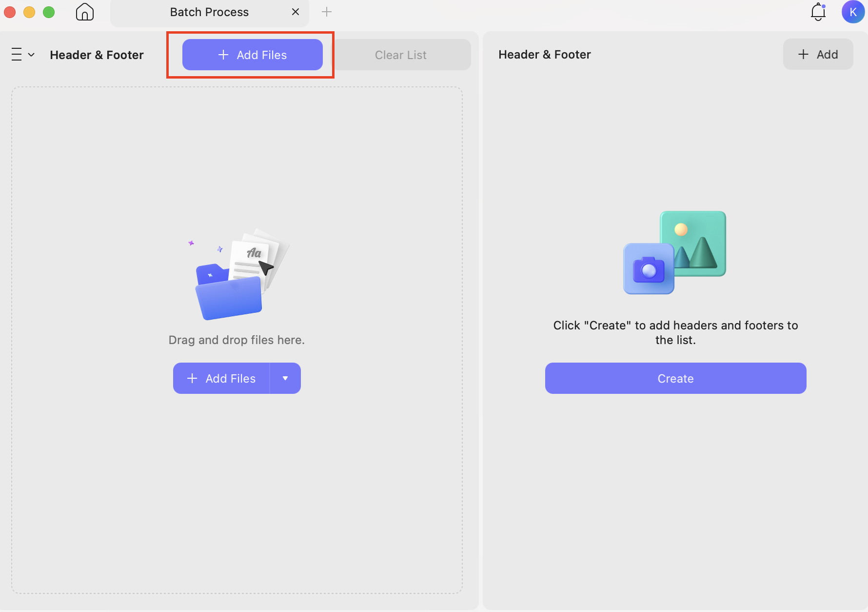The image size is (868, 612).
Task: Click the Clear List button
Action: 400,54
